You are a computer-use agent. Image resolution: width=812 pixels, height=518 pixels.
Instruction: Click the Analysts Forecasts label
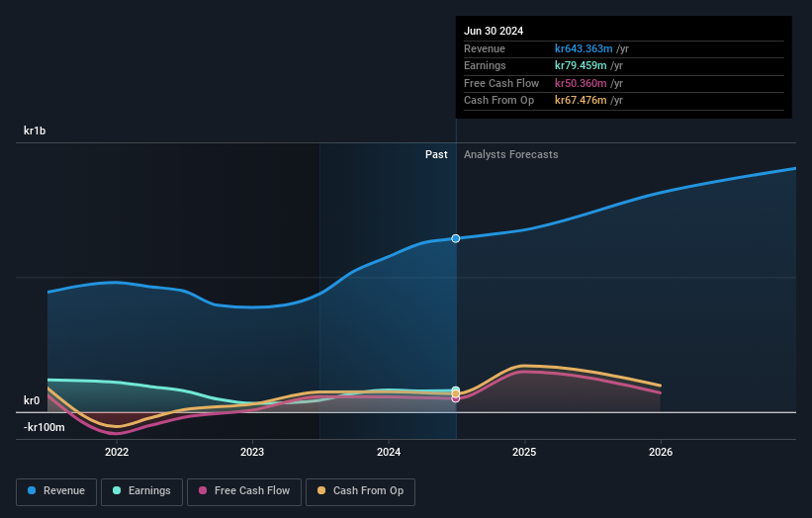pos(511,155)
